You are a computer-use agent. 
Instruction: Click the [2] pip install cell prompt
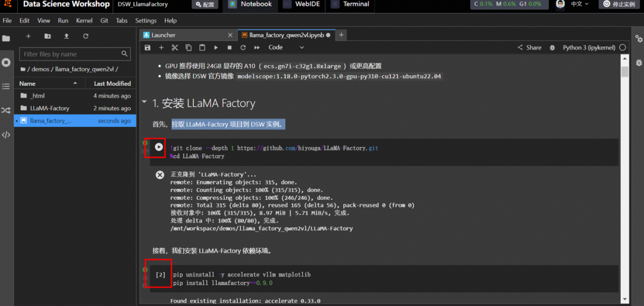(160, 274)
